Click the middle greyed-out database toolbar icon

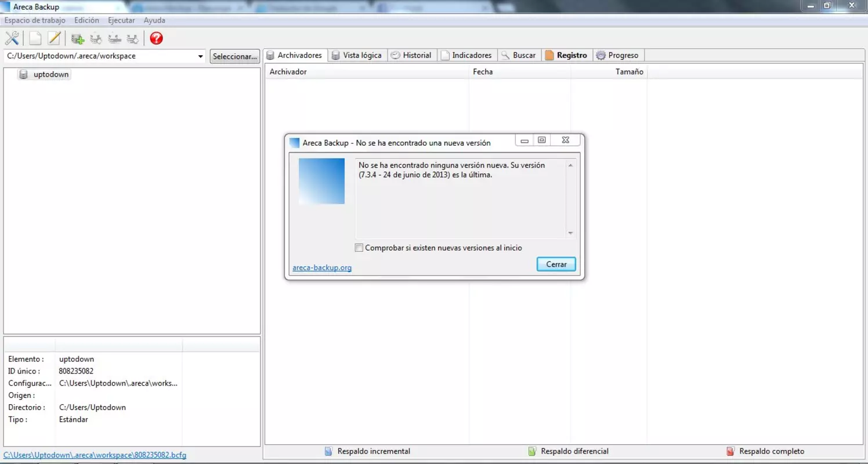[114, 39]
